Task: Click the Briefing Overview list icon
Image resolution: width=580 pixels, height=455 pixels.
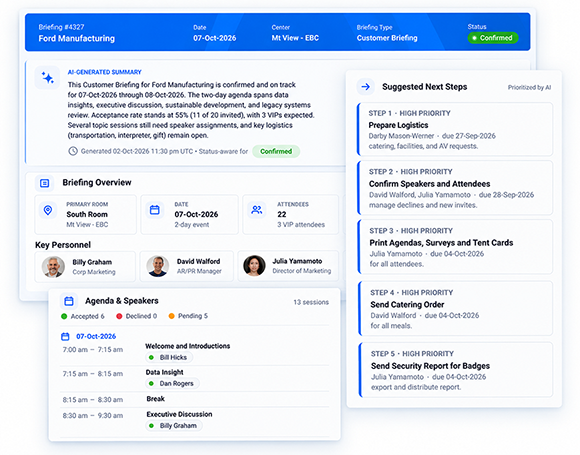Action: (x=44, y=183)
